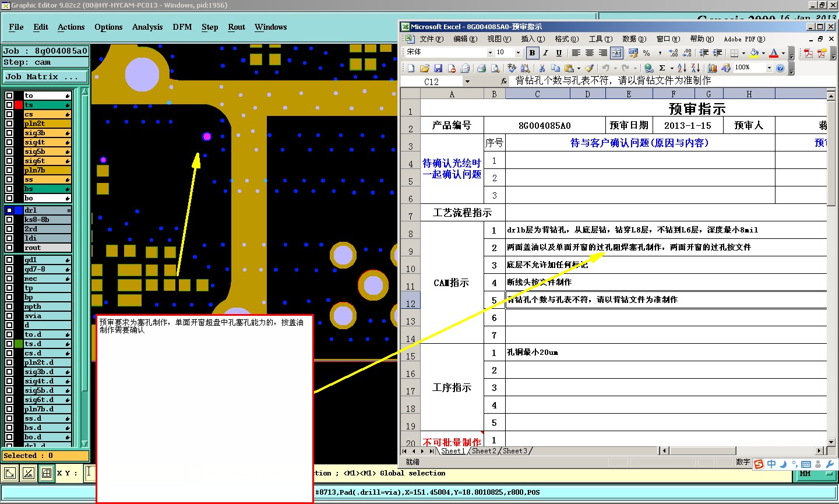Click the first icon in Graphic Editor bottom bar

[x=10, y=473]
